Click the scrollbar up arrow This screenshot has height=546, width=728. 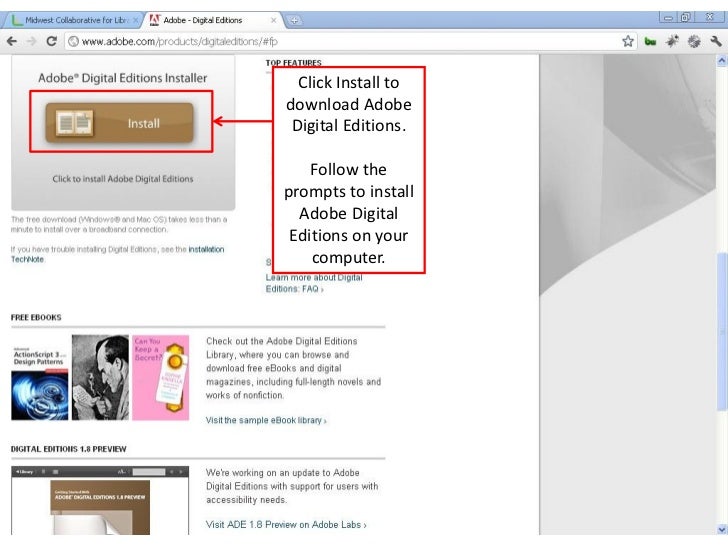722,60
